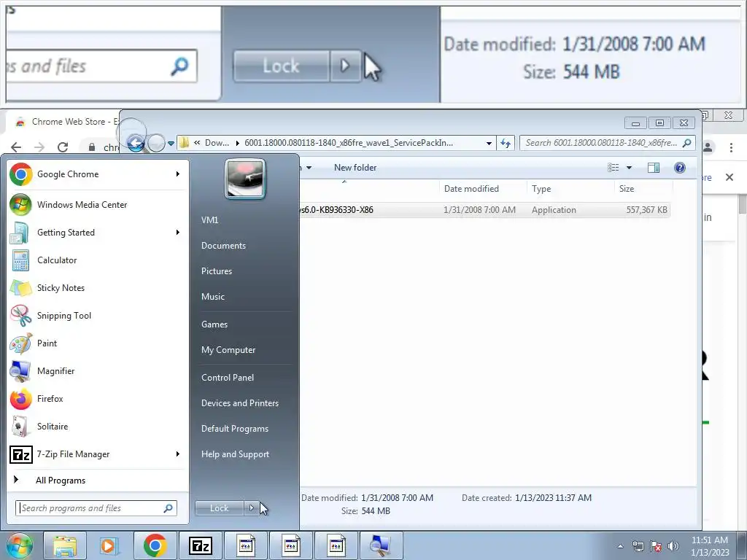Expand Google Chrome jump list arrow
This screenshot has height=560, width=747.
click(178, 174)
